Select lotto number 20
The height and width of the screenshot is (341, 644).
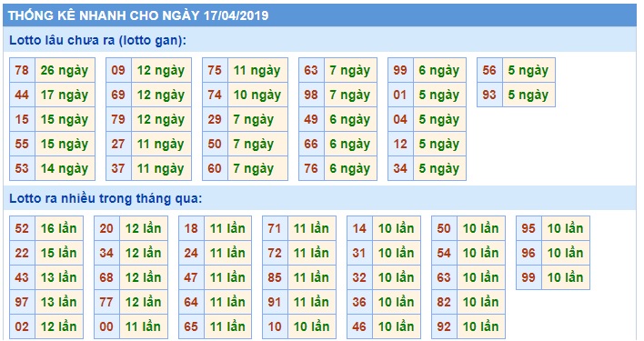(x=106, y=228)
